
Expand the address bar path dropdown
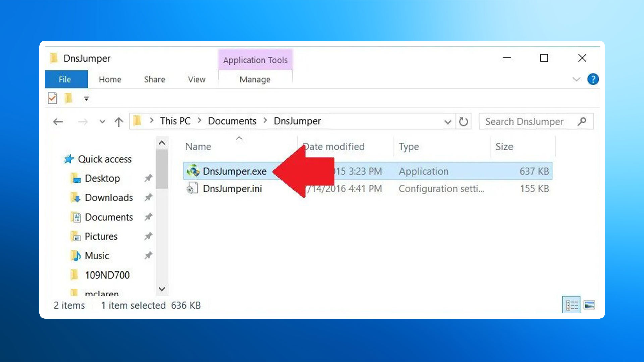[x=448, y=122]
